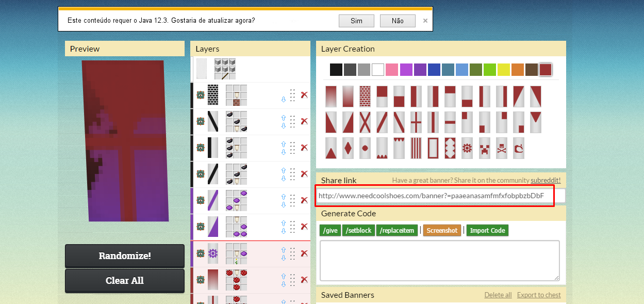Remove the purple triangle layer
The width and height of the screenshot is (644, 304).
[304, 227]
